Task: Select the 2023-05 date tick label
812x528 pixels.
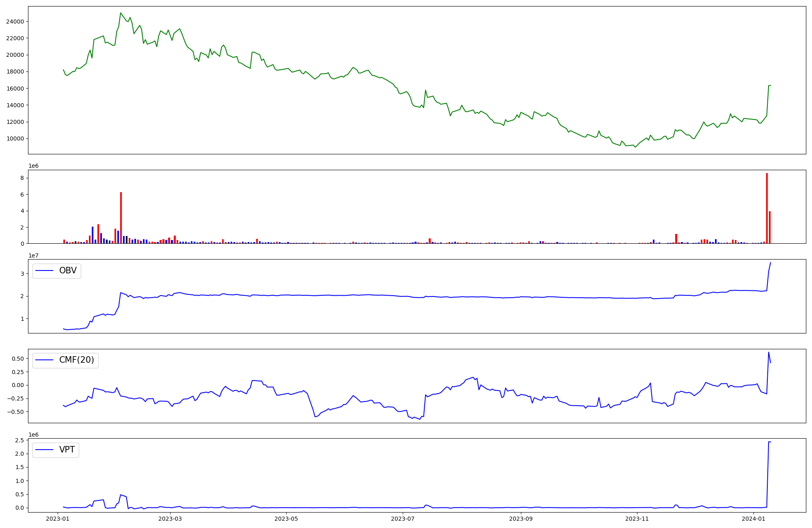Action: (x=287, y=519)
